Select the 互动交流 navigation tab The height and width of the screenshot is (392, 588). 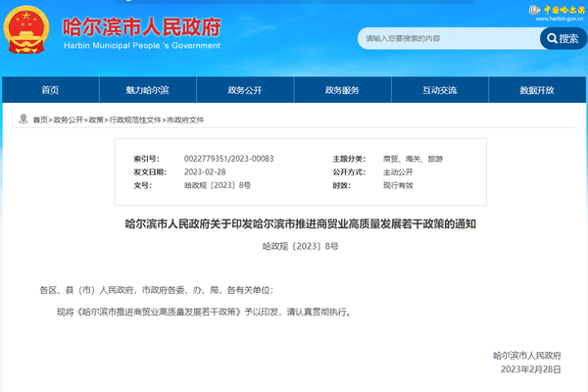[x=440, y=90]
